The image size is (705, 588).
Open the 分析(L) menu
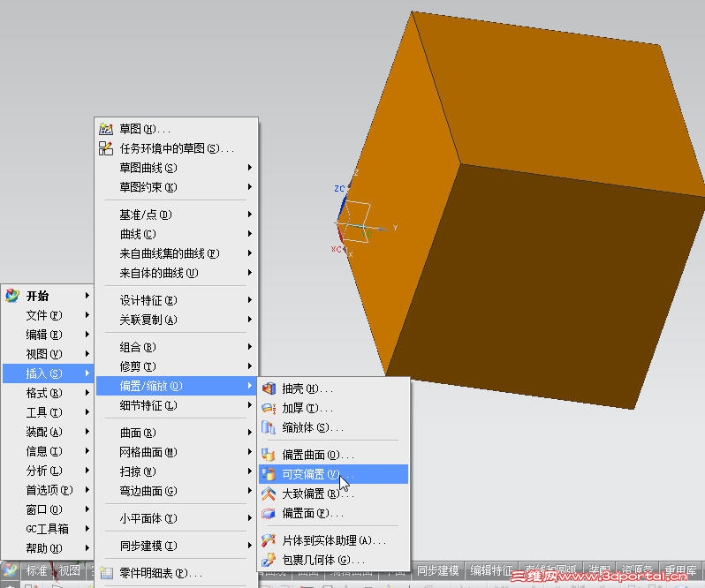pos(48,471)
